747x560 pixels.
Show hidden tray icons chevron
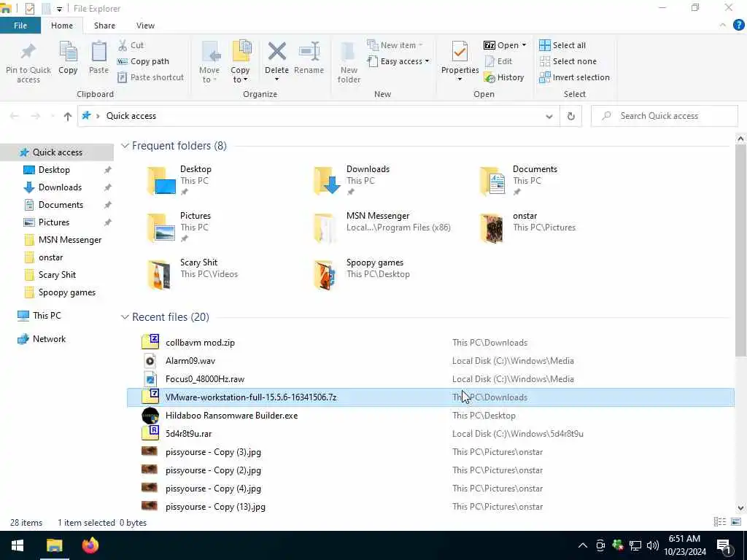(x=583, y=545)
